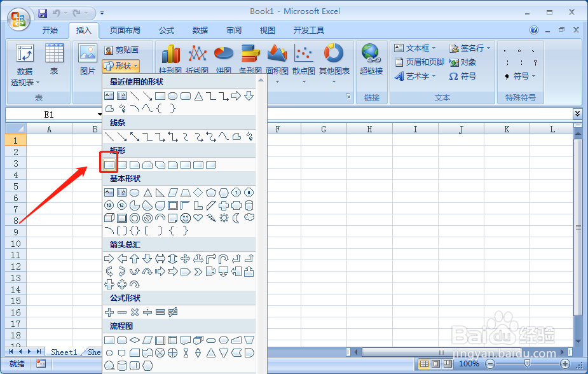The width and height of the screenshot is (588, 374).
Task: Switch to Normal view in status bar
Action: (x=424, y=363)
